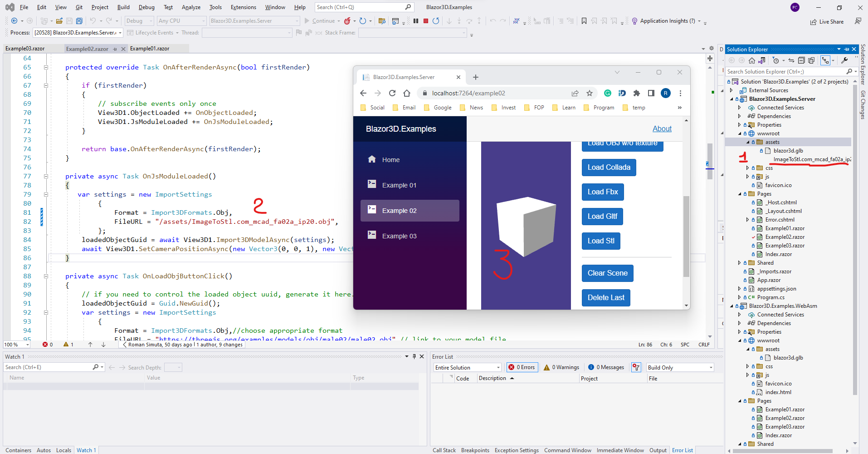Open the Entire Solution dropdown in Error List
The height and width of the screenshot is (454, 868).
[x=467, y=367]
